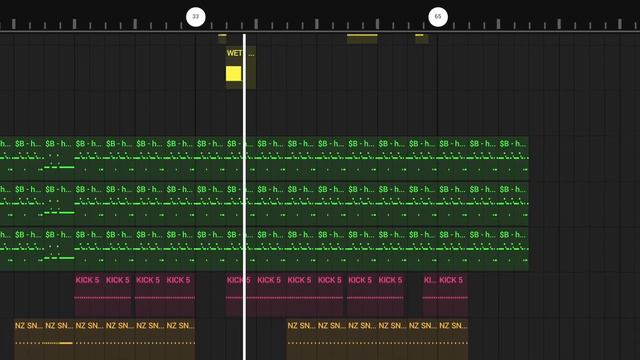Select the KICK 5 clip crossed by the playhead
640x360 pixels.
tap(241, 294)
